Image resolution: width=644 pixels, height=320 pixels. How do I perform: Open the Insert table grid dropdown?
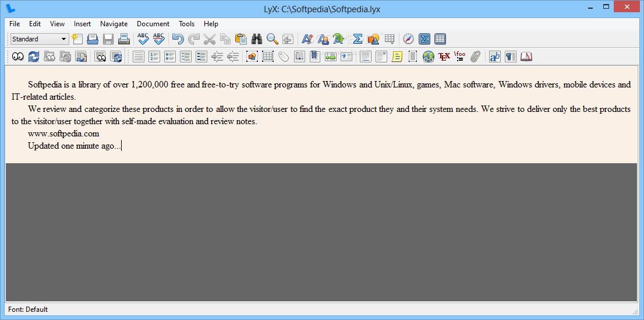(x=390, y=39)
